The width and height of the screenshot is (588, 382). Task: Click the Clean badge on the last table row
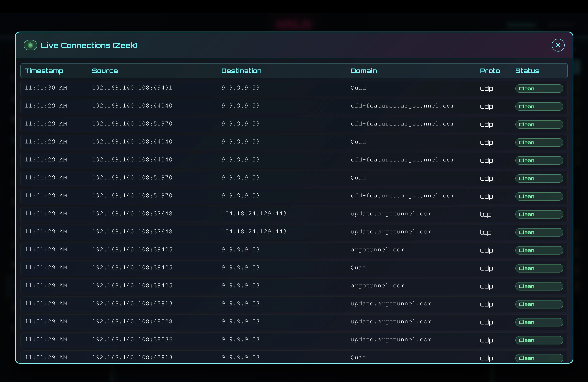(539, 358)
